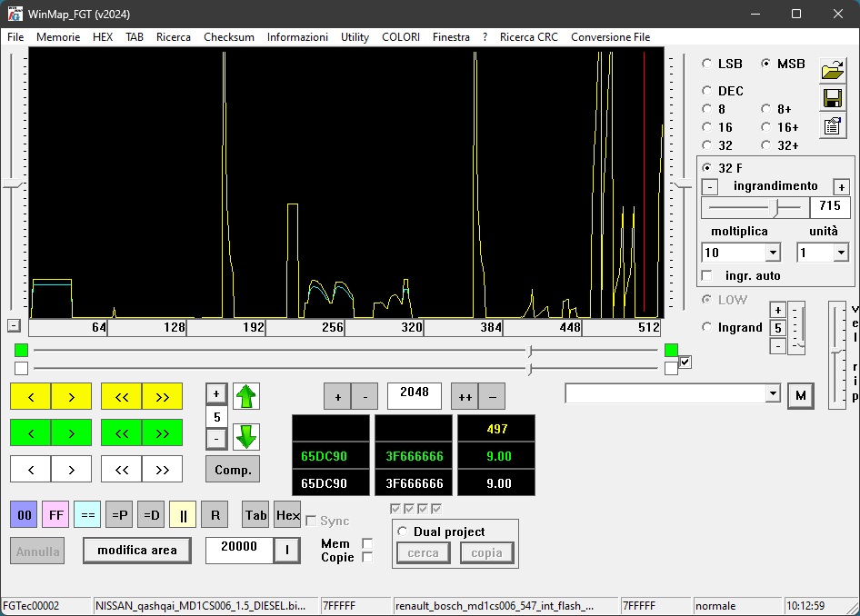Click the pink FF fill button
The image size is (860, 616).
click(x=55, y=515)
